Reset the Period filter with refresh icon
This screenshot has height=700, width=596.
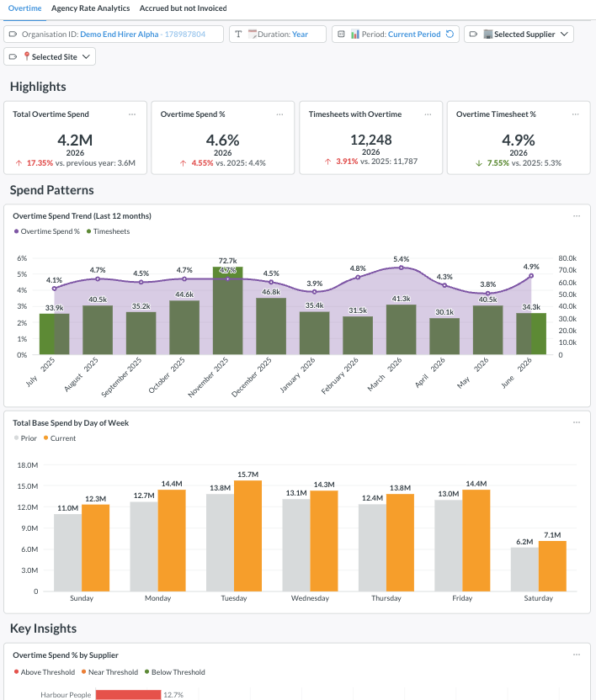[450, 34]
